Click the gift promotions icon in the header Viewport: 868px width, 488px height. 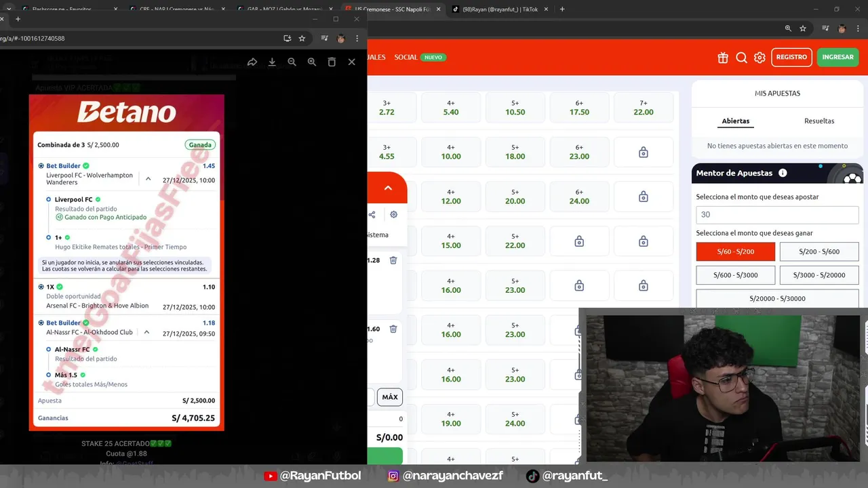tap(723, 58)
